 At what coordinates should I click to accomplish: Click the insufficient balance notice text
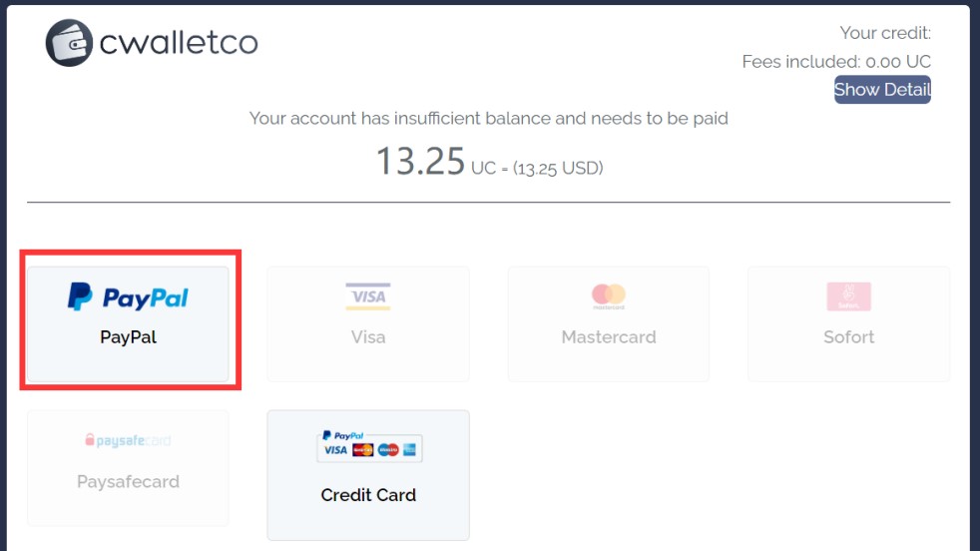[488, 119]
